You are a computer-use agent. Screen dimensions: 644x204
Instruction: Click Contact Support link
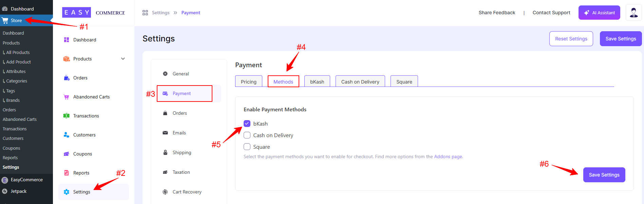click(x=551, y=13)
